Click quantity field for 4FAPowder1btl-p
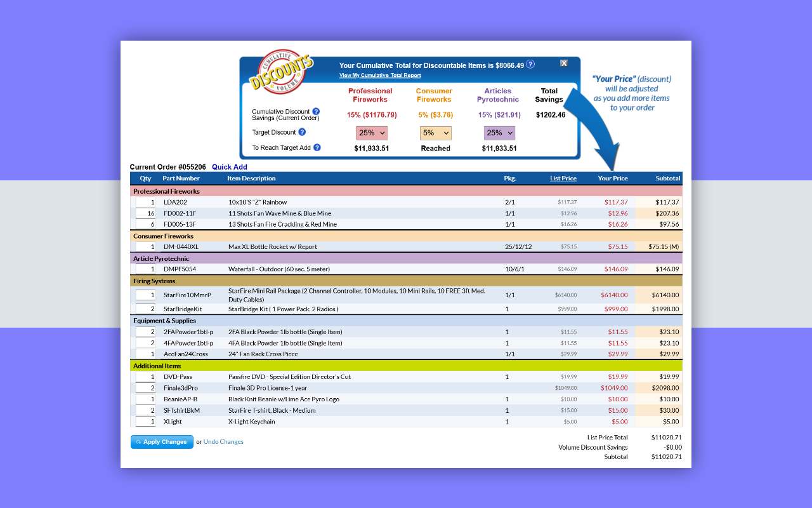 tap(145, 343)
